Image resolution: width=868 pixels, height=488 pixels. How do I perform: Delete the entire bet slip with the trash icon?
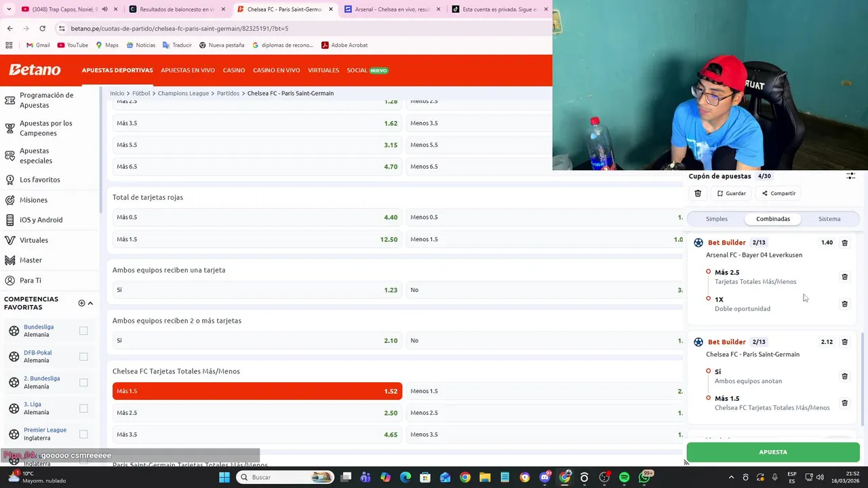point(698,193)
